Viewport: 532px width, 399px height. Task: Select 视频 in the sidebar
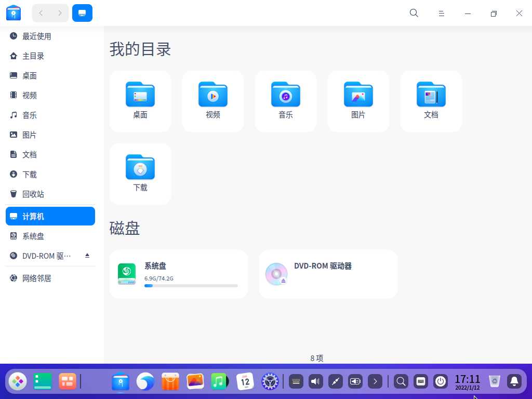50,96
